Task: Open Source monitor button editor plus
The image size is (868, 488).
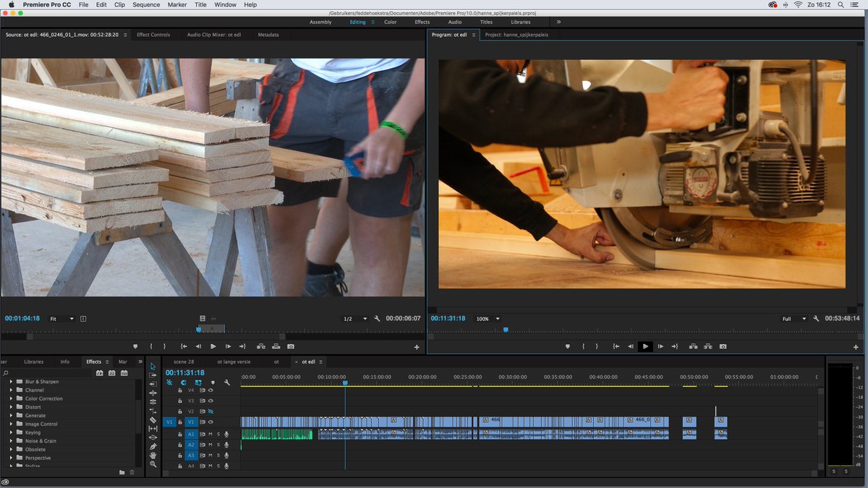Action: [417, 348]
